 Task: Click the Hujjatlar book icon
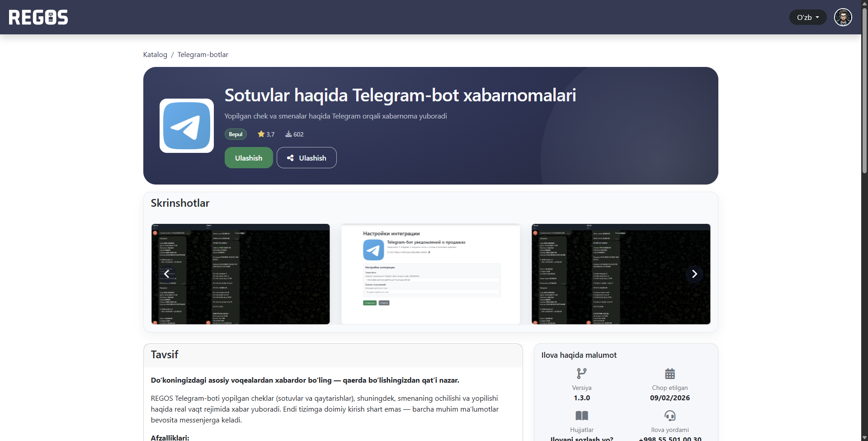[582, 416]
